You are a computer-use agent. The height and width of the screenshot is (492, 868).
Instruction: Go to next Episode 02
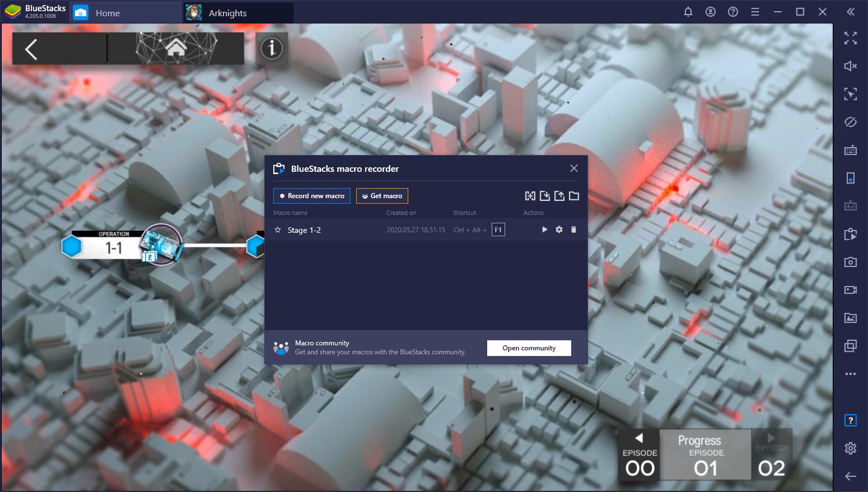772,455
